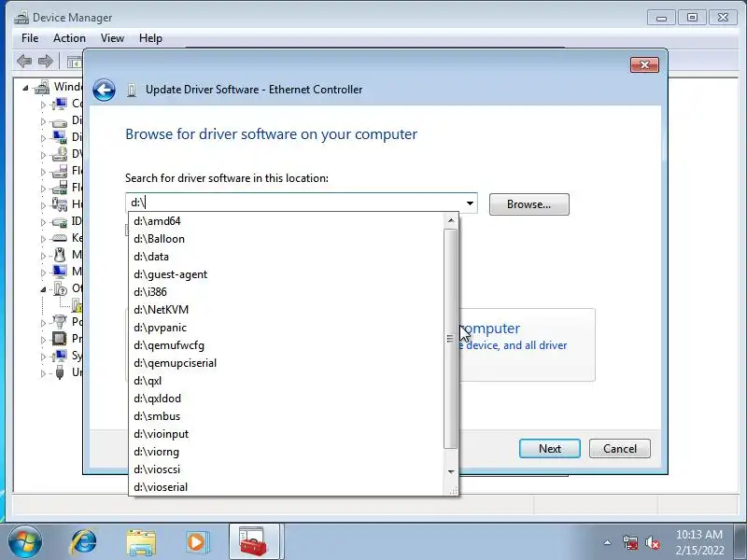Screen dimensions: 747x560
Task: Click the Device Manager toolbox taskbar button
Action: 253,541
